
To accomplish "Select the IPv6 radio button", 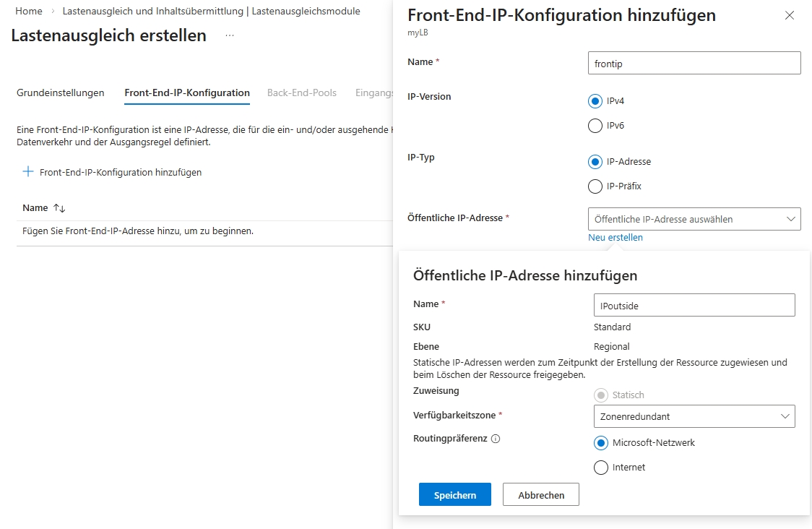I will point(595,126).
